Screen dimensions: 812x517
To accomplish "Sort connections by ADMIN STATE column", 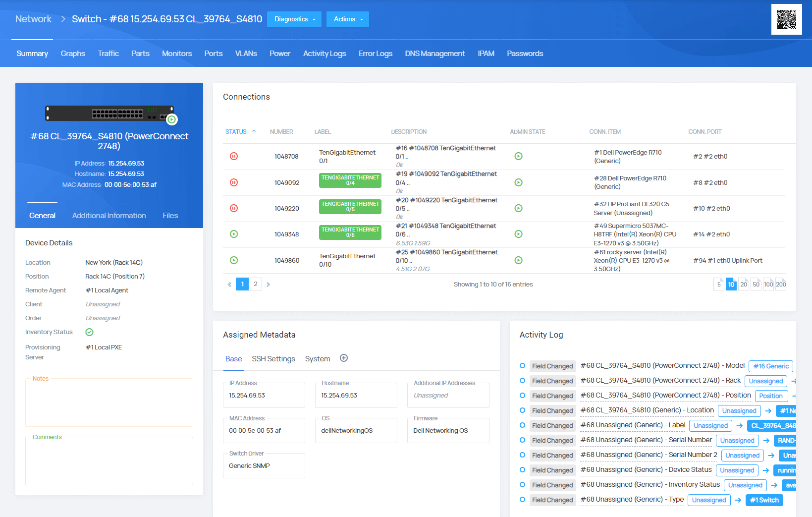I will pos(528,132).
